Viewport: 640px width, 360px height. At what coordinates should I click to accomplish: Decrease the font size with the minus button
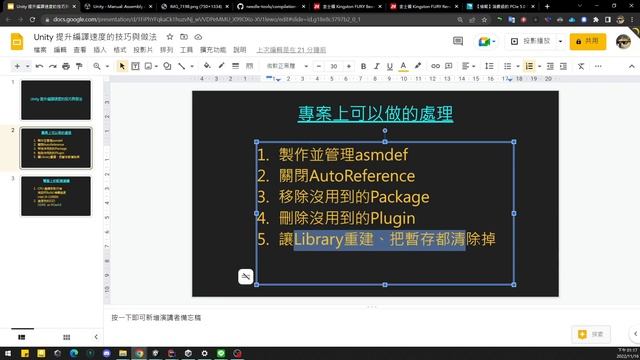(319, 66)
